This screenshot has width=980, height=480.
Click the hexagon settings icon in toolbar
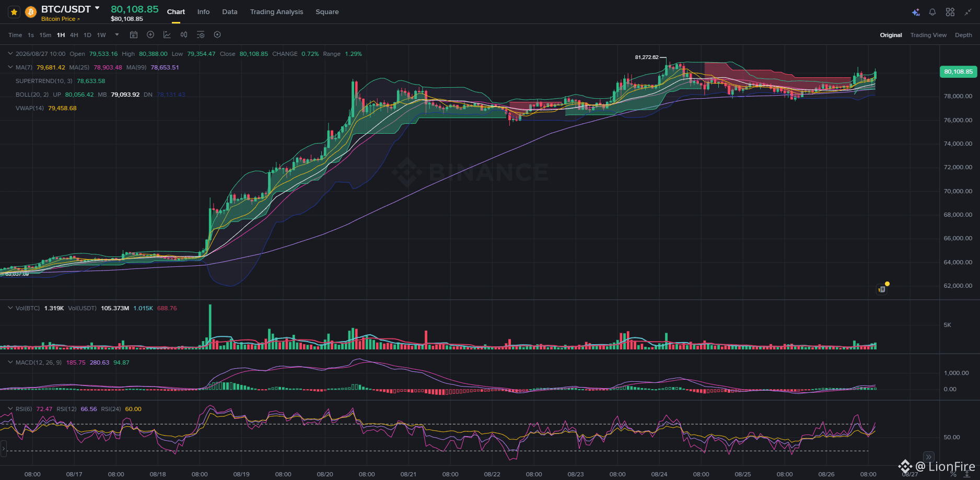tap(217, 34)
